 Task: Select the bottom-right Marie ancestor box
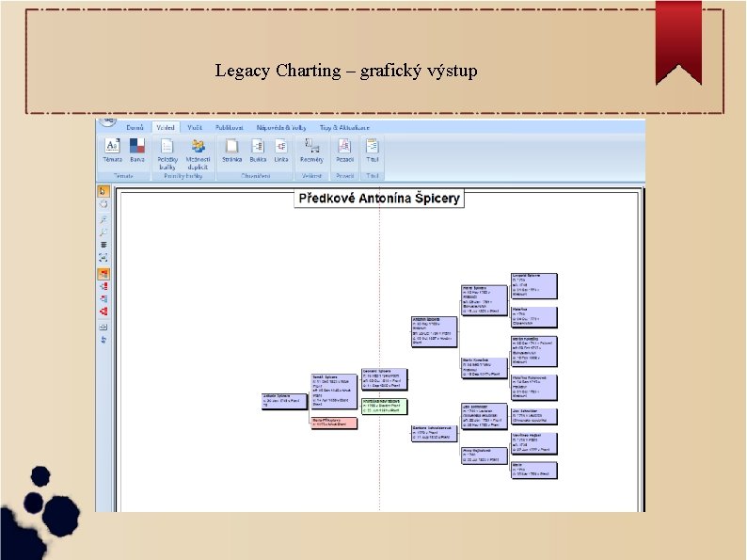coord(533,470)
